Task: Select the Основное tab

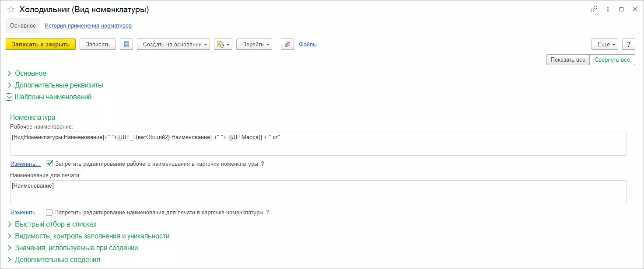Action: pos(23,26)
